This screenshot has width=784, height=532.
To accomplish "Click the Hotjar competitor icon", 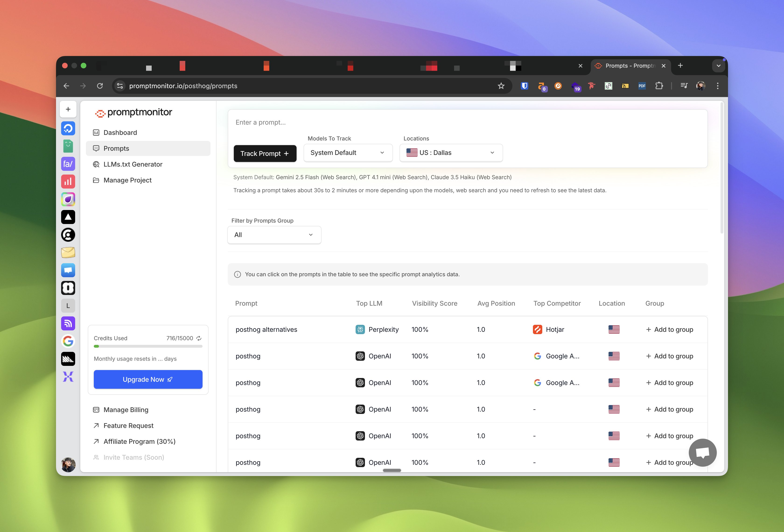I will click(537, 330).
